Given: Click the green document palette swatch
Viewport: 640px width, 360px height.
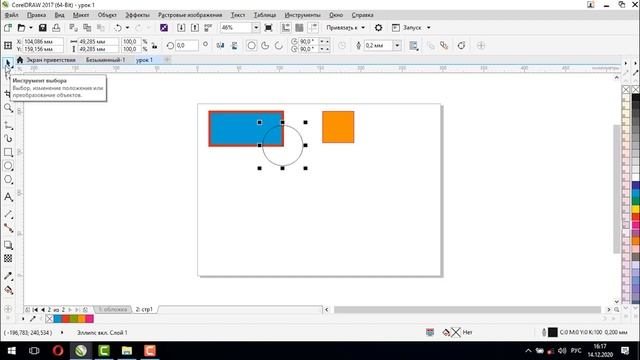Looking at the screenshot, I should 73,318.
